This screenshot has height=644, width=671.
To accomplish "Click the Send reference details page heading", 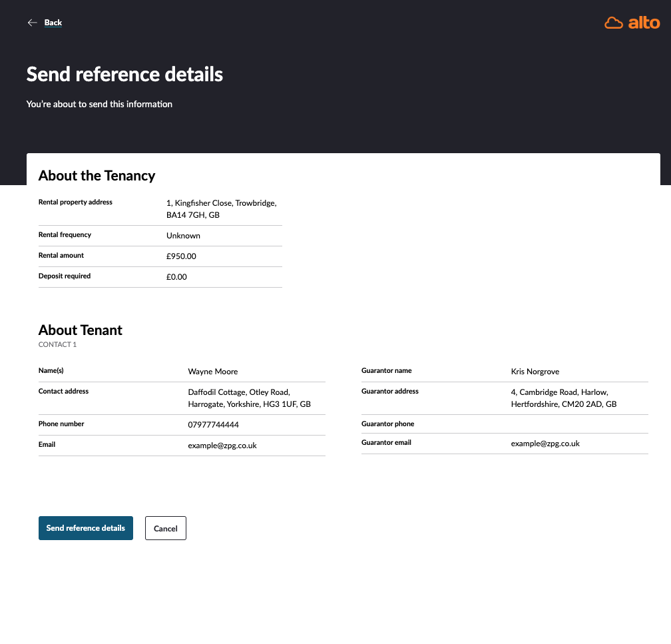I will tap(124, 74).
